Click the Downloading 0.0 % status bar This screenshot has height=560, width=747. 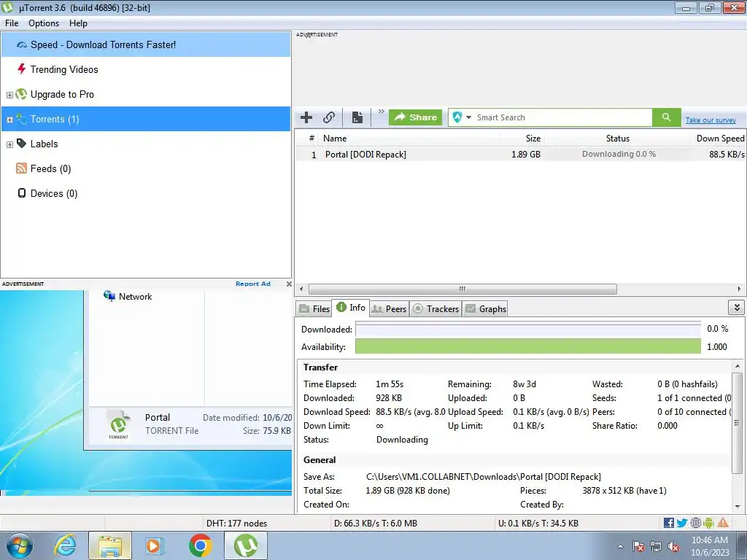click(619, 155)
